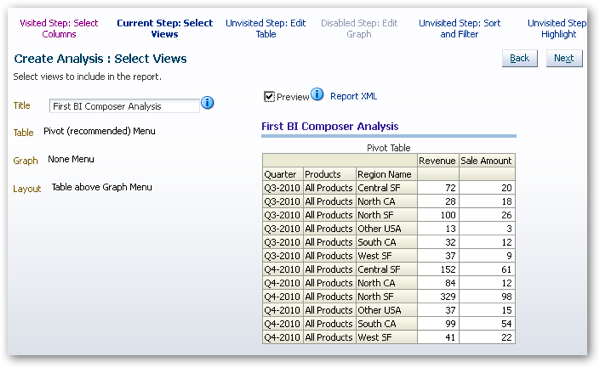The image size is (600, 368).
Task: Open the Layout Table above Graph menu
Action: click(102, 187)
